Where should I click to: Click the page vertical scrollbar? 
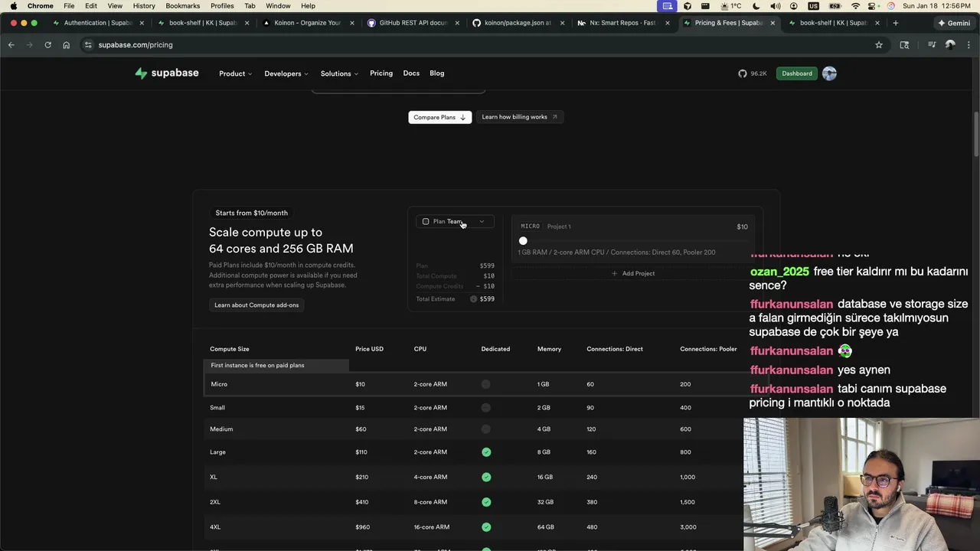[976, 134]
